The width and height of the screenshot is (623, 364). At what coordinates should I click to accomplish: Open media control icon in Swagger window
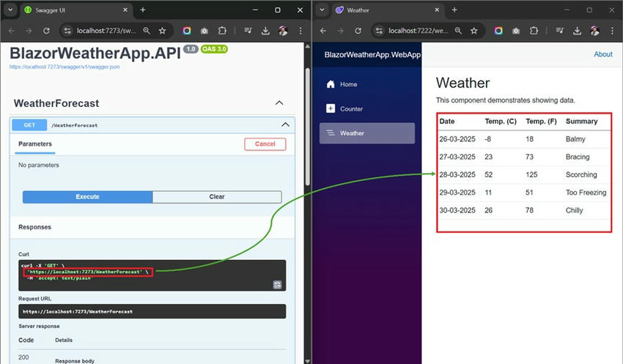(248, 31)
